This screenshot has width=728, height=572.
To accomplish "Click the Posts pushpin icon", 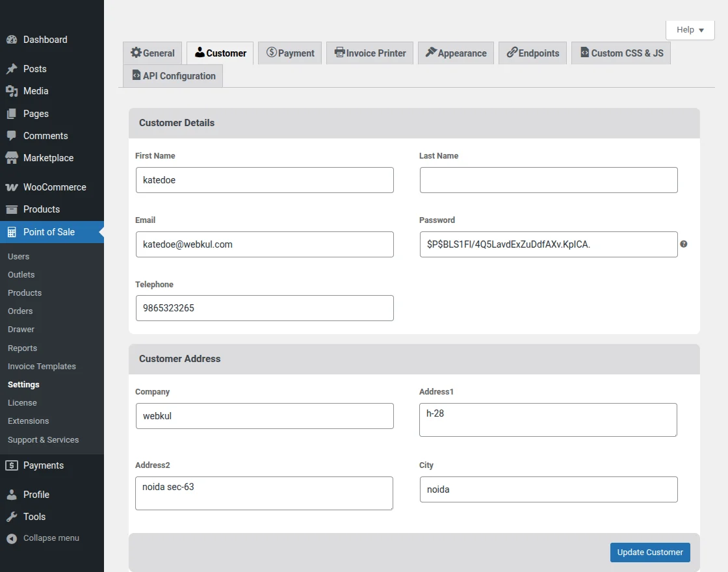I will 12,69.
